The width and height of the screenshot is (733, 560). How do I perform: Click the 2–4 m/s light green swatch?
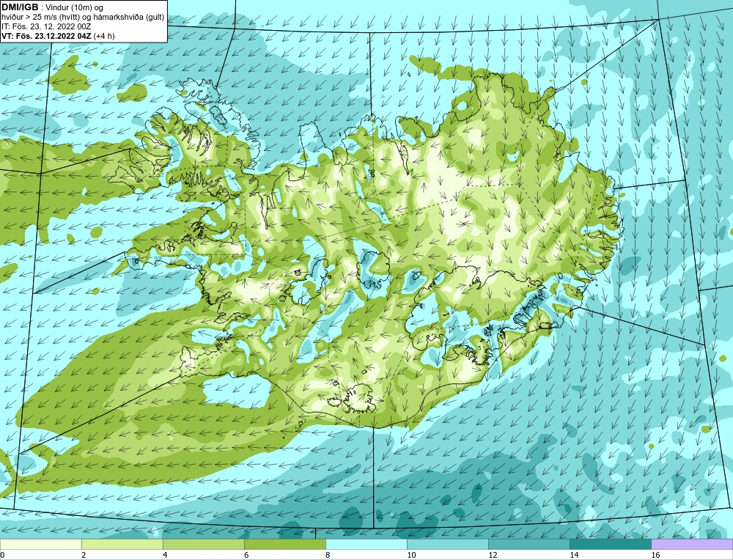122,544
